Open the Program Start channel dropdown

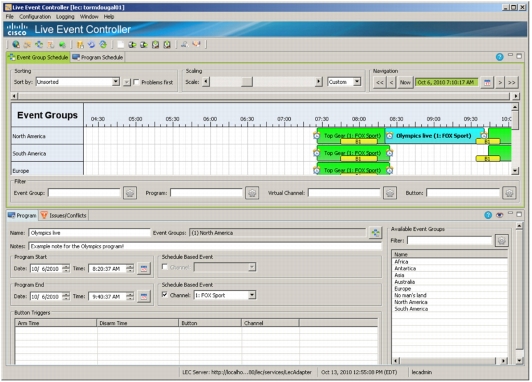(x=252, y=267)
